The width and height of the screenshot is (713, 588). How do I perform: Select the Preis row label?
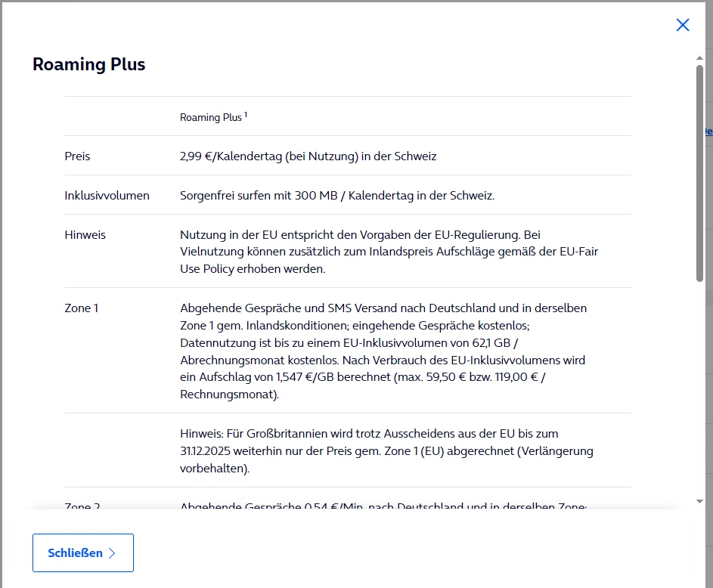(x=77, y=156)
